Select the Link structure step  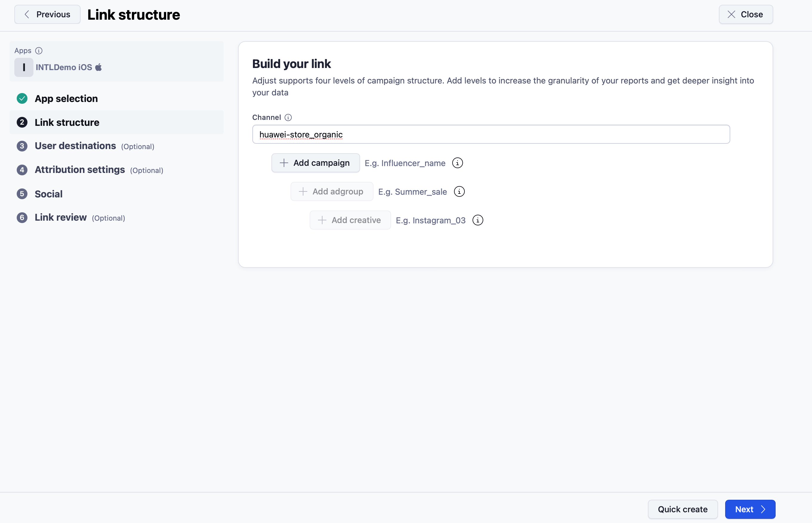(67, 122)
